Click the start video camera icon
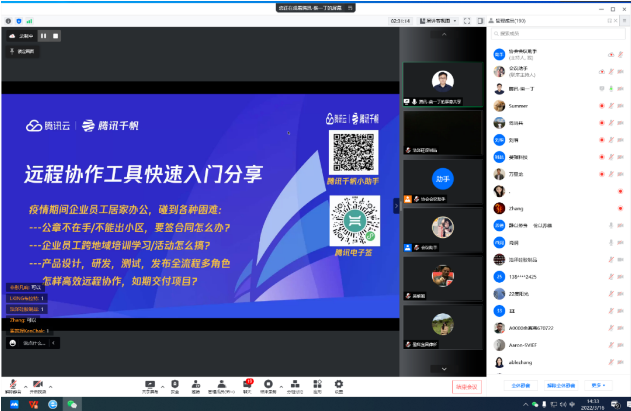The height and width of the screenshot is (411, 631). coord(38,384)
